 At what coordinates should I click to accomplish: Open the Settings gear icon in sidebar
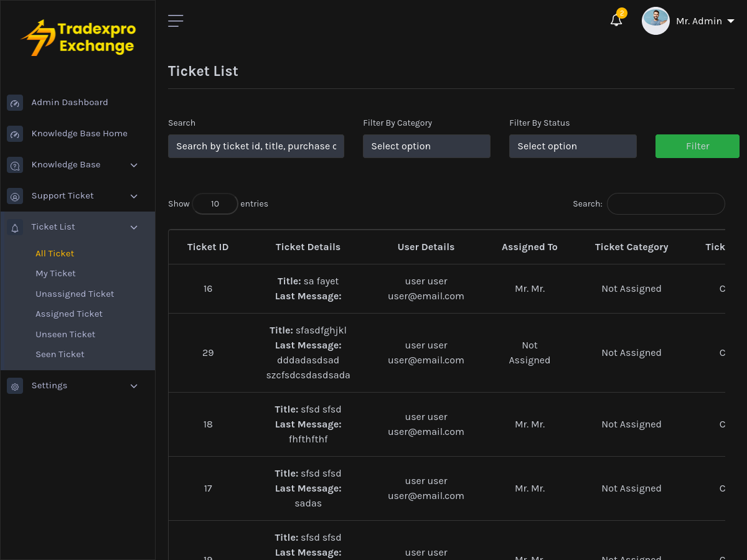click(14, 386)
